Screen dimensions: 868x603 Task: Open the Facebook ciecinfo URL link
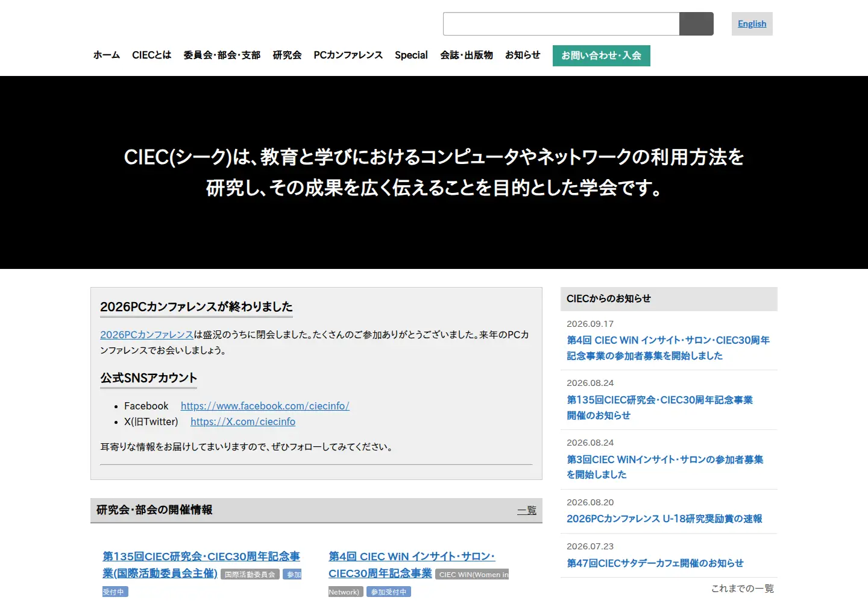pos(265,406)
